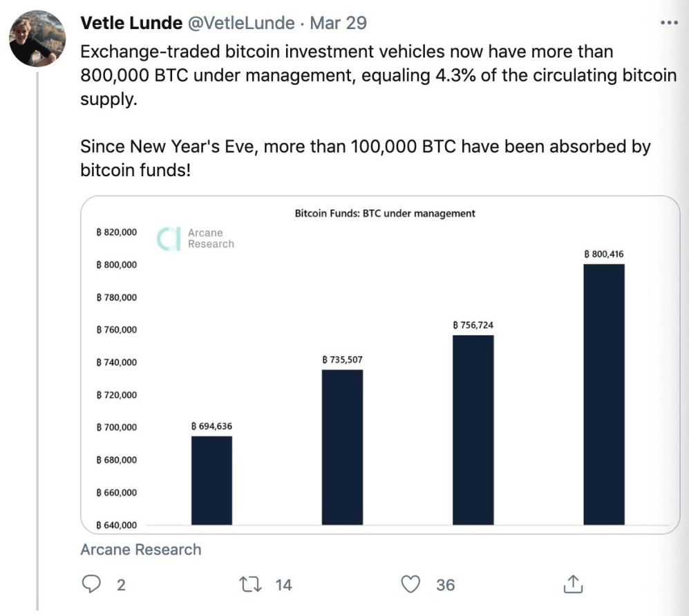Open the @VetleLunde handle link

click(x=243, y=23)
